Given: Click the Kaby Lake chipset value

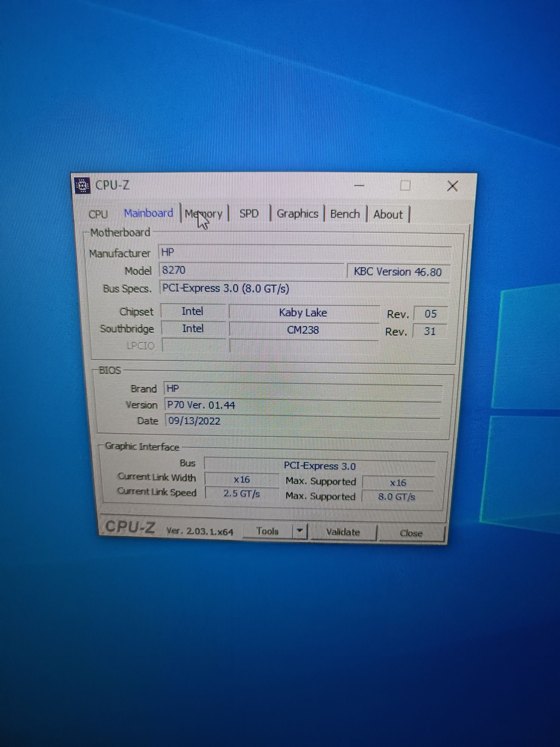Looking at the screenshot, I should [303, 313].
